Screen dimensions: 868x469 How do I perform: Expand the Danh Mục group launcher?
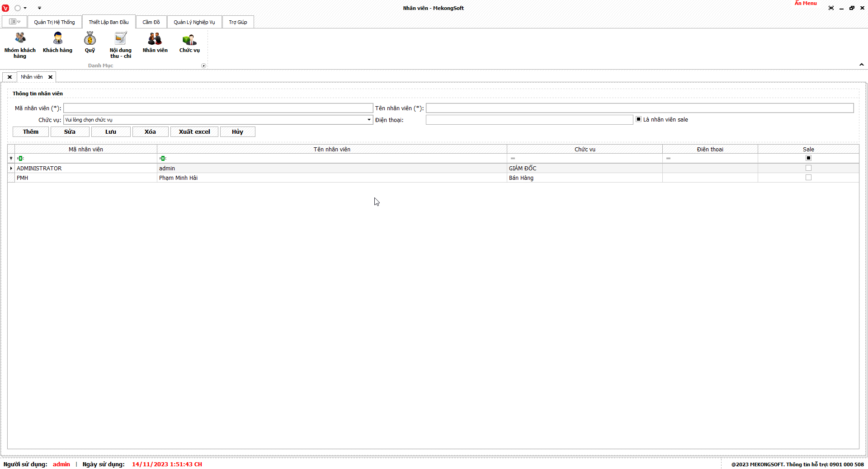[x=203, y=66]
